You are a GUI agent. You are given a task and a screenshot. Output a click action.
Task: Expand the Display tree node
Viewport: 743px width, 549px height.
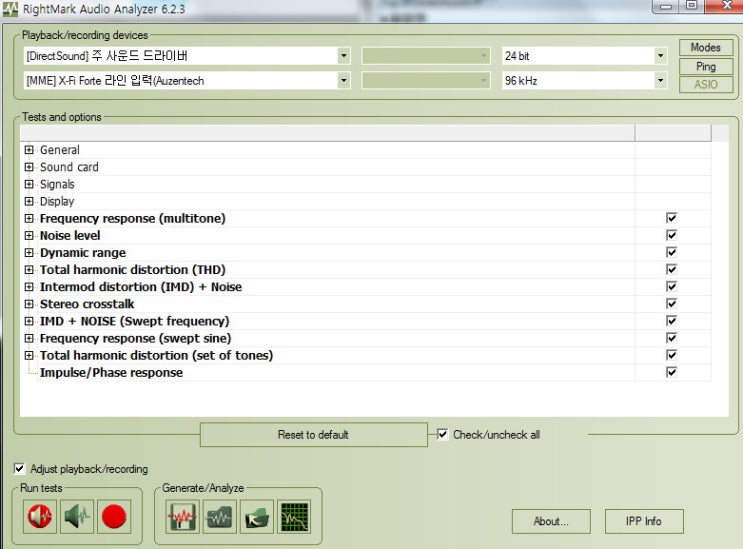pos(29,201)
